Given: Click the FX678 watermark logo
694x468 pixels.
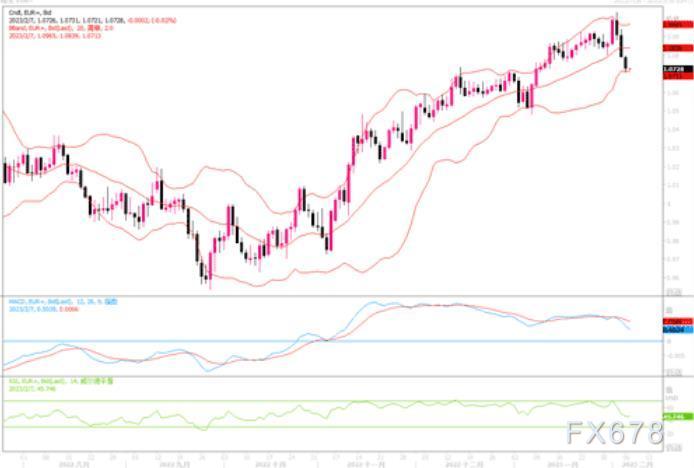Looking at the screenshot, I should click(x=615, y=433).
